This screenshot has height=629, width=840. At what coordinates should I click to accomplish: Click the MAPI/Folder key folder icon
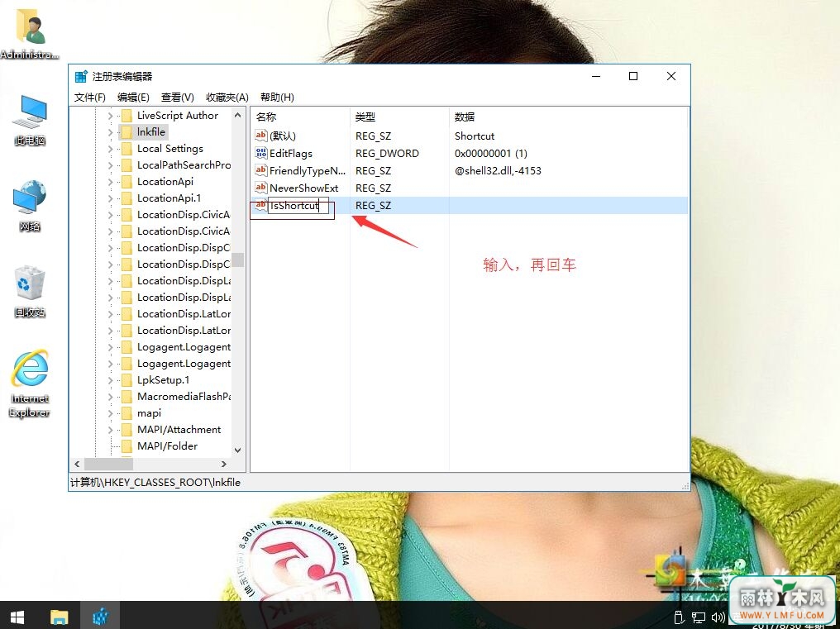point(126,446)
